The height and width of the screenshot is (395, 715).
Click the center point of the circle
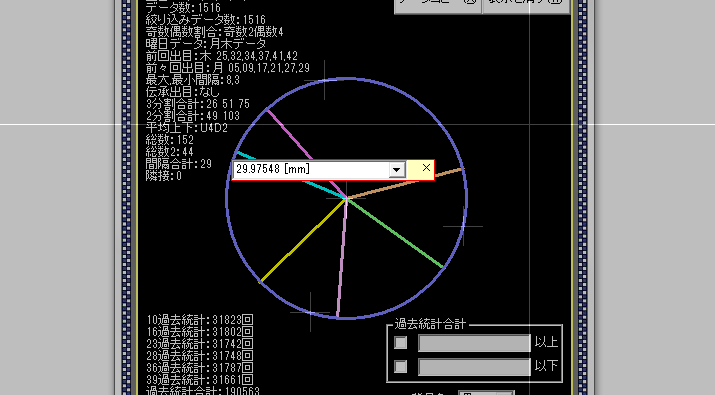346,198
